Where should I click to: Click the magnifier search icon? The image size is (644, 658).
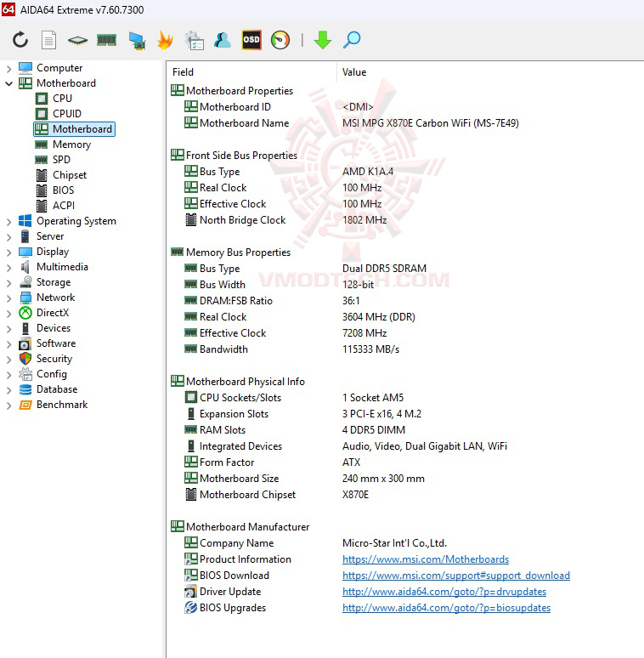352,40
